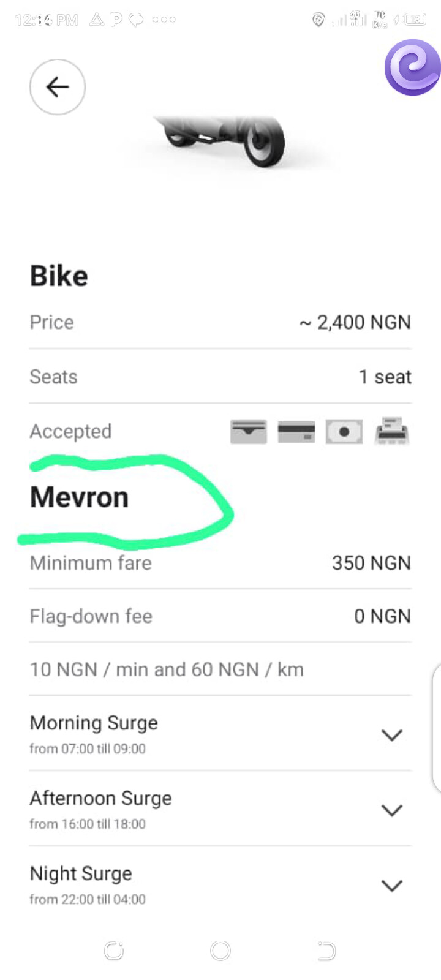
Task: Tap the Minimum fare row label
Action: click(x=91, y=563)
